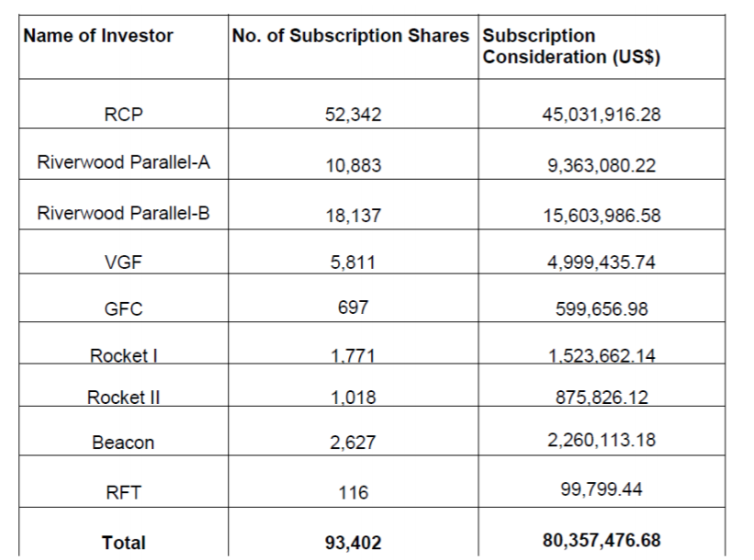
Task: Select the RCP investor name cell
Action: [123, 116]
